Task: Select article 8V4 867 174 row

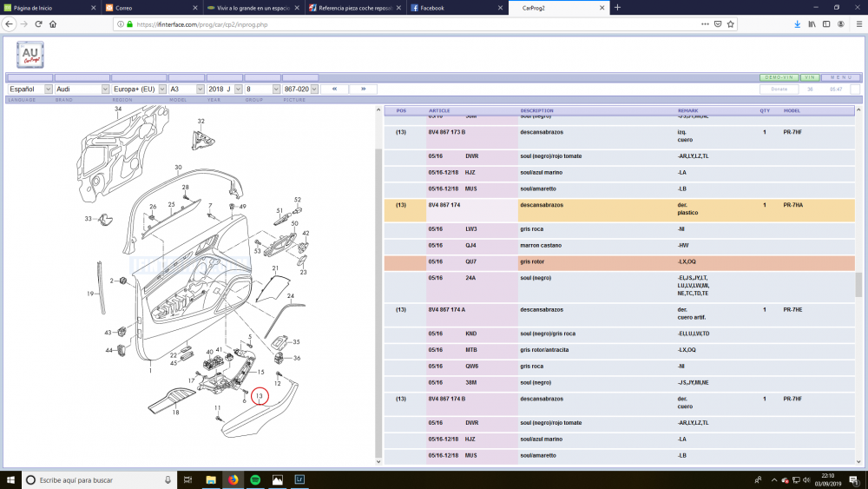Action: pyautogui.click(x=620, y=209)
